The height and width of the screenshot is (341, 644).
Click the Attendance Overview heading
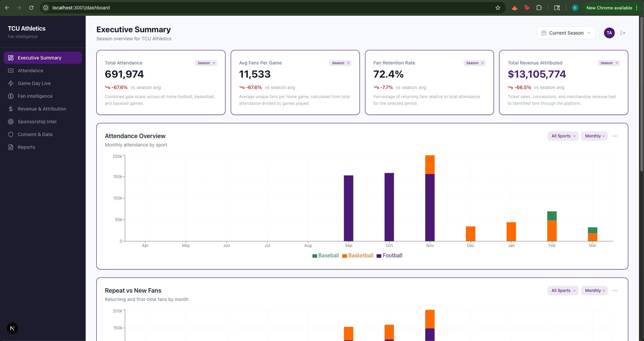[135, 136]
